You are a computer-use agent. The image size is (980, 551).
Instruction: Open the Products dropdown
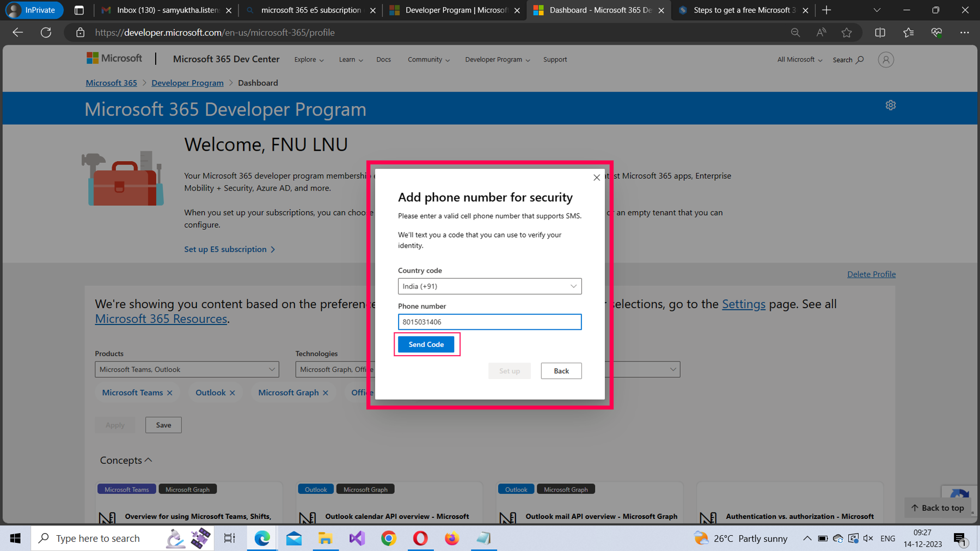click(x=187, y=370)
